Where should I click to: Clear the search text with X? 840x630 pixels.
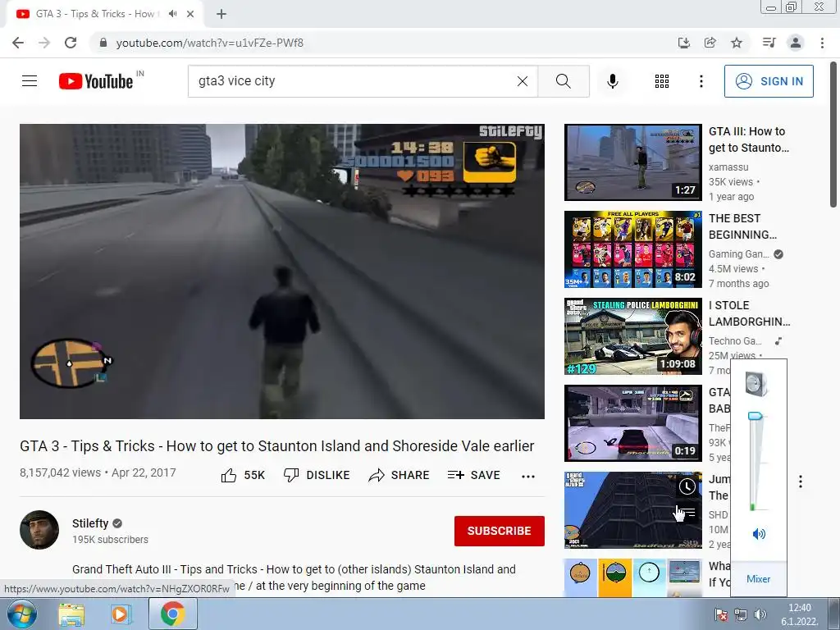point(523,81)
